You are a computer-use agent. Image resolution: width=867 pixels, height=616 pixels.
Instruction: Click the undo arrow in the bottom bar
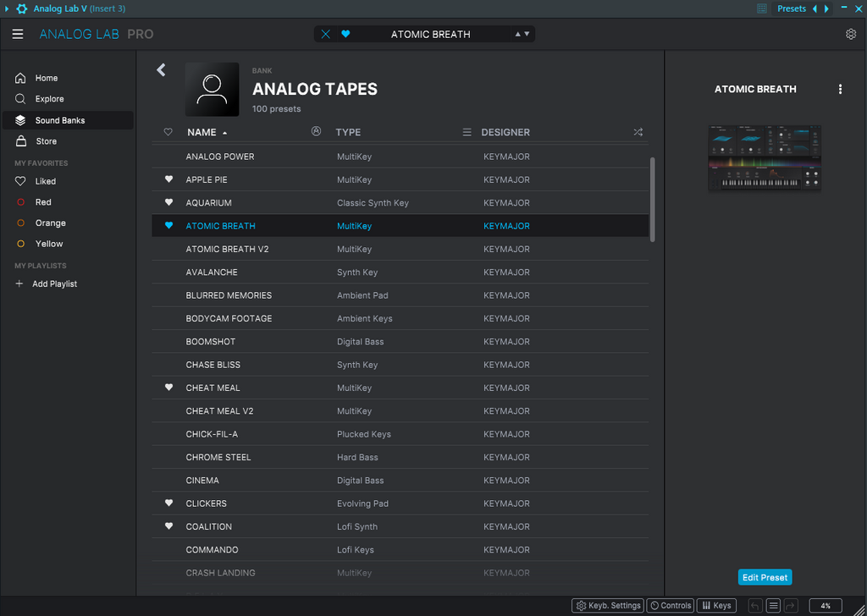[x=755, y=606]
